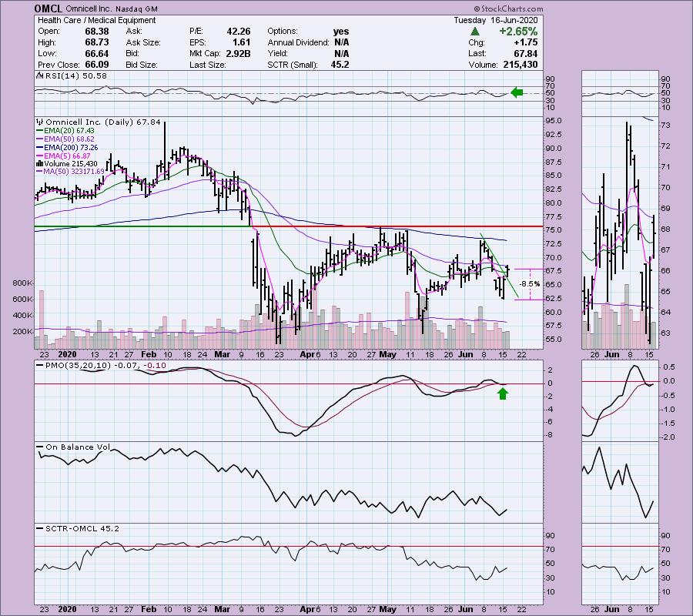
Task: Click the Options value yes
Action: [x=341, y=32]
